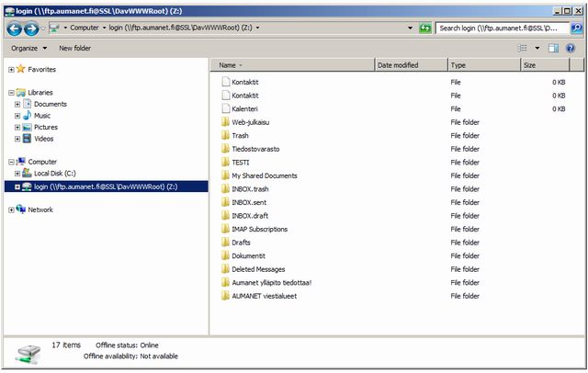Collapse the Libraries tree node
The image size is (588, 373).
tap(11, 93)
